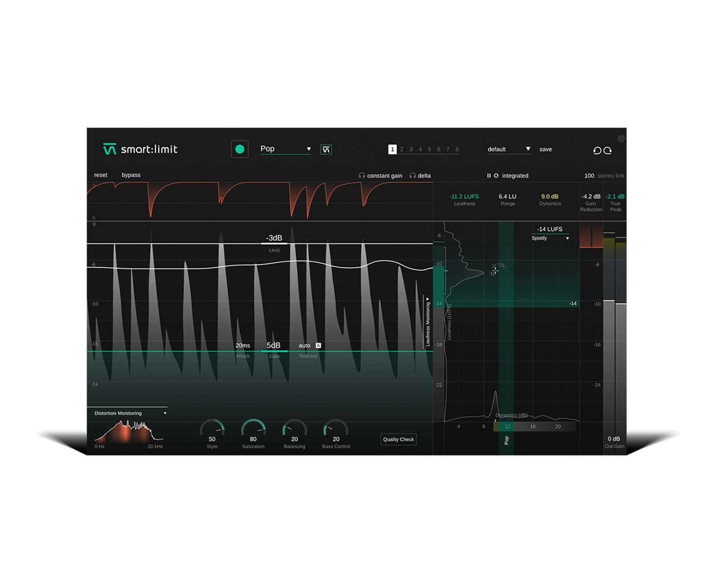Toggle bypass on the limiter
Image resolution: width=713 pixels, height=588 pixels.
click(131, 175)
